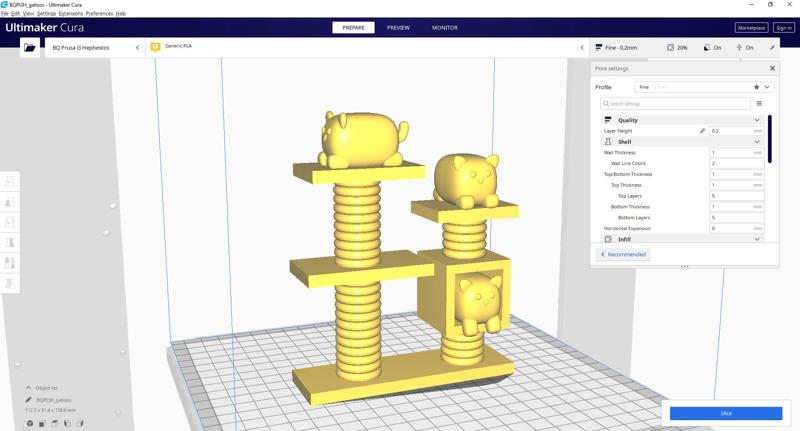Collapse the Shell section chevron
800x431 pixels.
(x=757, y=142)
